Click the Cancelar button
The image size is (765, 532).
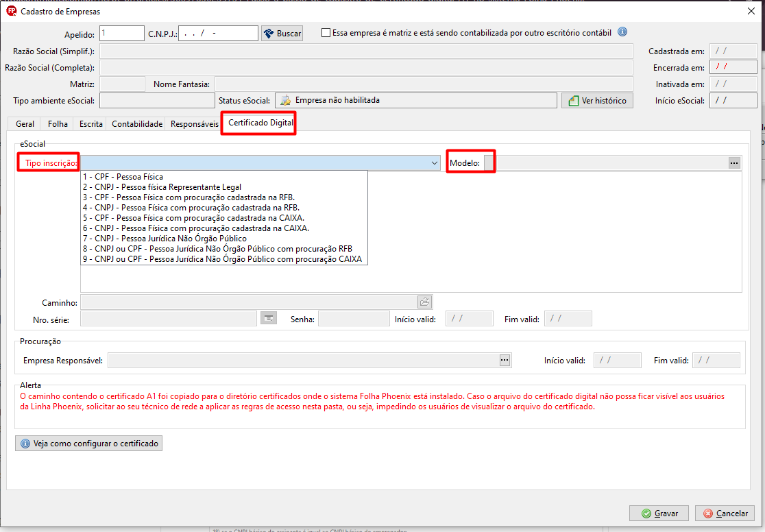(x=725, y=513)
